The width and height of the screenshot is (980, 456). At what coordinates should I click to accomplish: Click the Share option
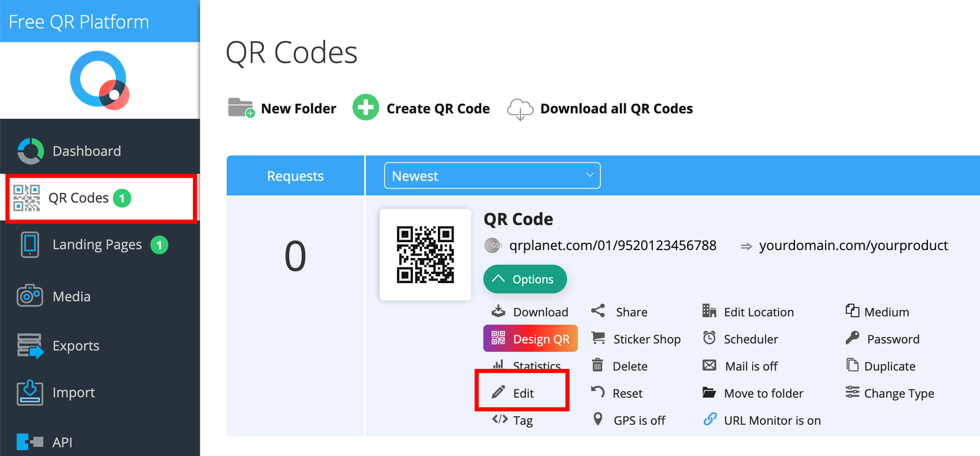coord(631,312)
